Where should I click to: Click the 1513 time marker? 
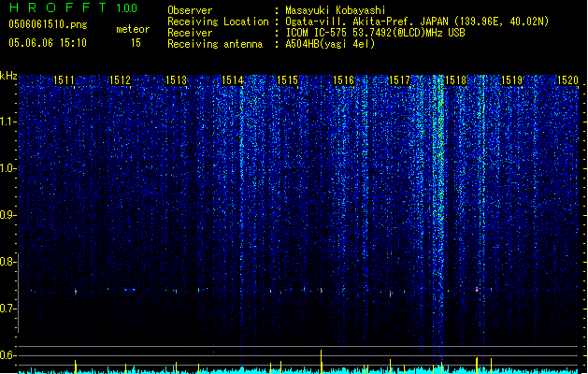tap(177, 80)
